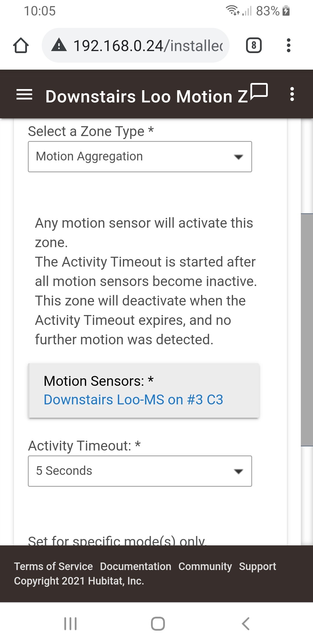Image resolution: width=313 pixels, height=644 pixels.
Task: Tap the Android home navigation button
Action: [x=158, y=624]
